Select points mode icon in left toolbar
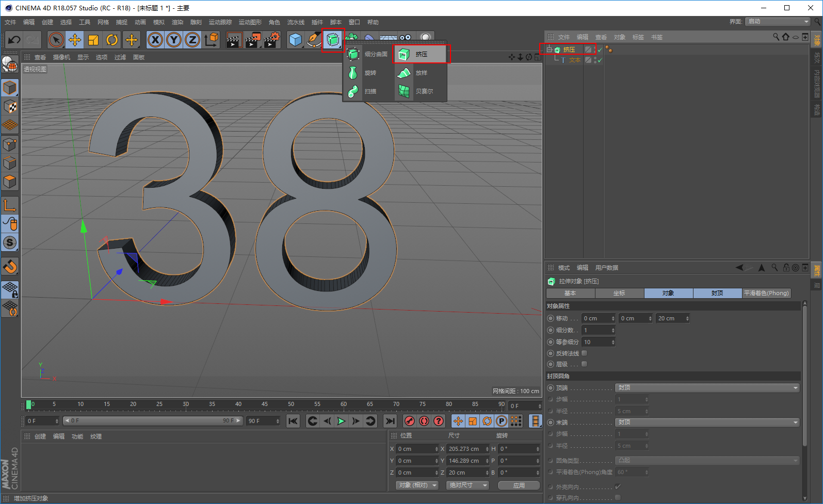 click(10, 144)
